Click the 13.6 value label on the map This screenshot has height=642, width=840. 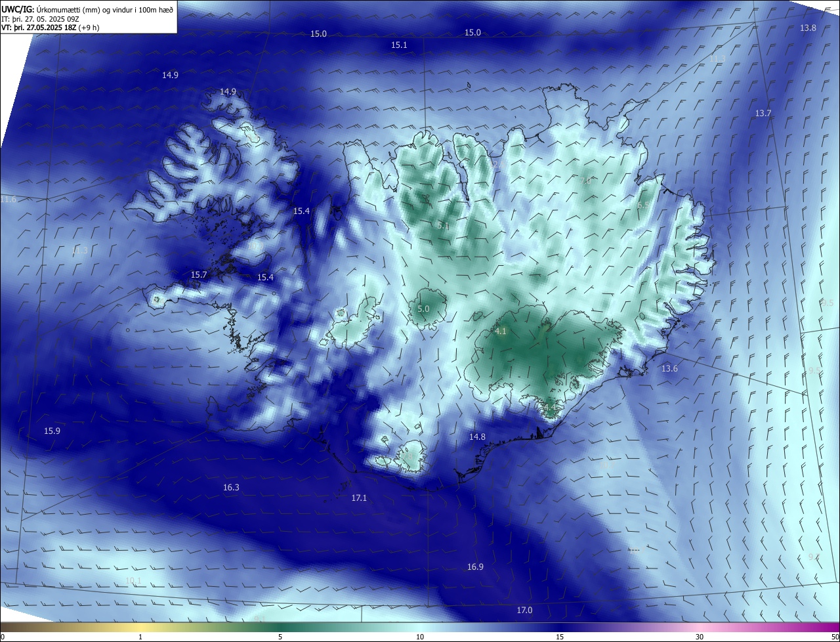(669, 369)
